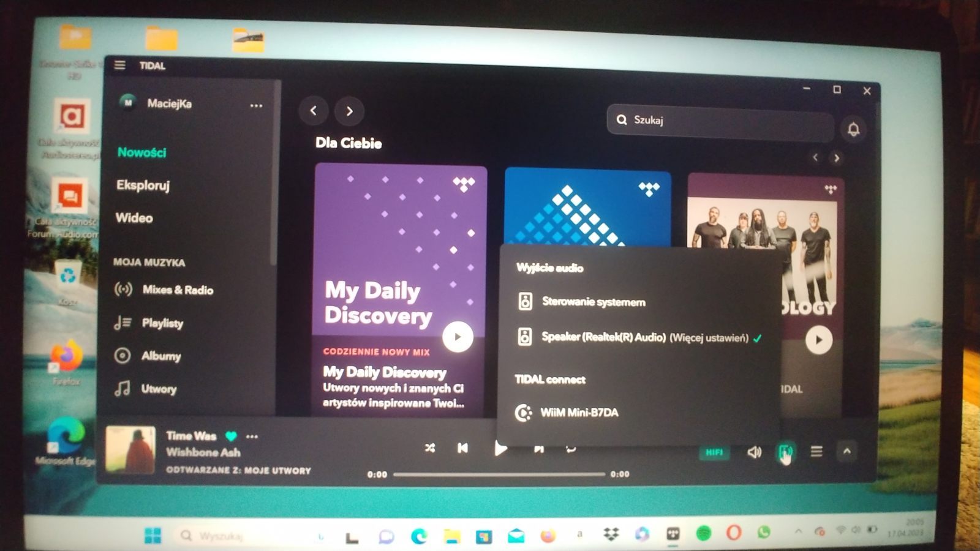Open Dropbox from taskbar
The image size is (980, 551).
tap(611, 534)
